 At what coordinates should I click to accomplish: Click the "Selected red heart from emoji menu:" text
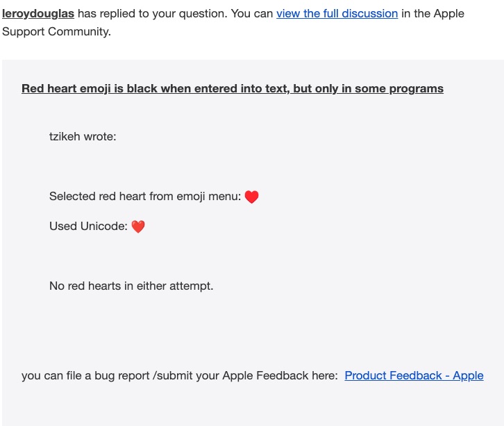145,196
